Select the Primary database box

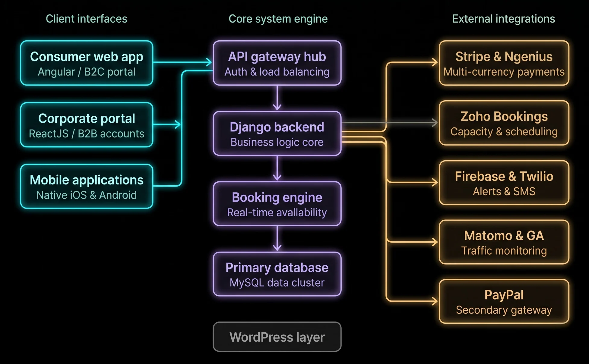(277, 274)
